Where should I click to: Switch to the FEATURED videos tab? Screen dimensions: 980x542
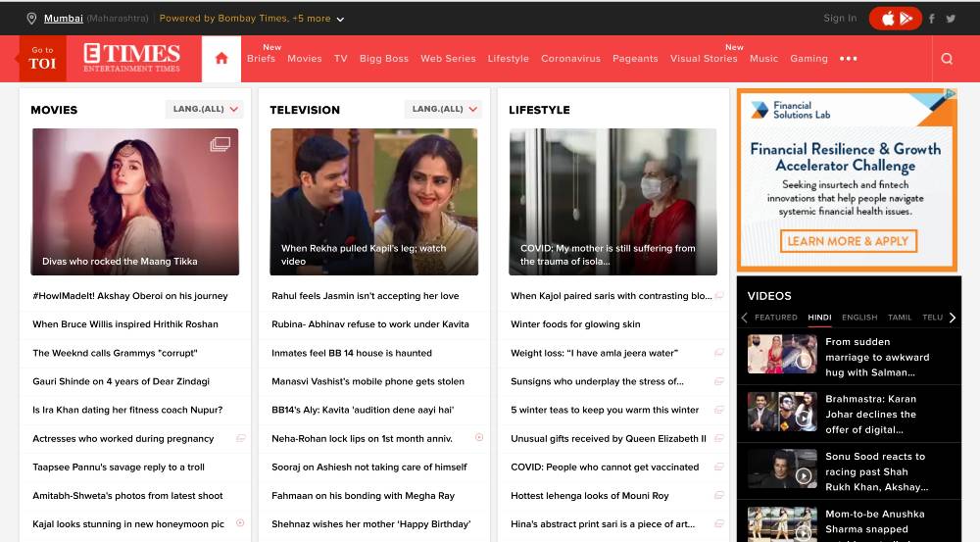(x=775, y=318)
